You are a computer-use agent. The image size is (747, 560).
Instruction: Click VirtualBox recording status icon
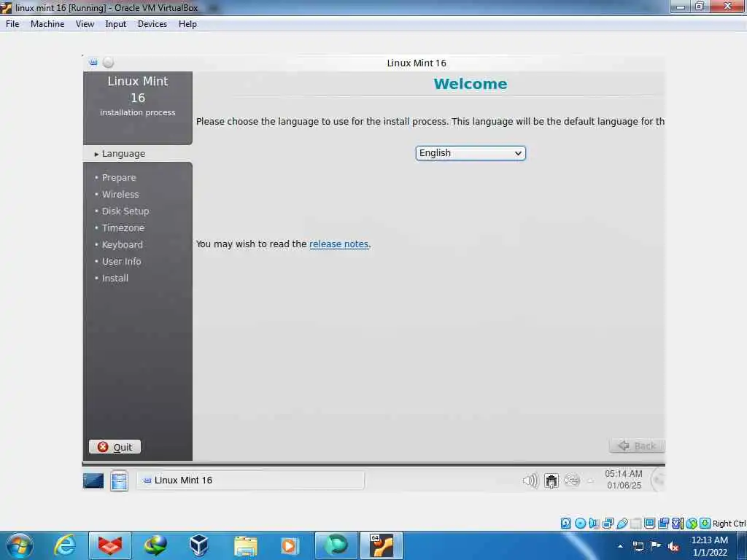coord(663,524)
